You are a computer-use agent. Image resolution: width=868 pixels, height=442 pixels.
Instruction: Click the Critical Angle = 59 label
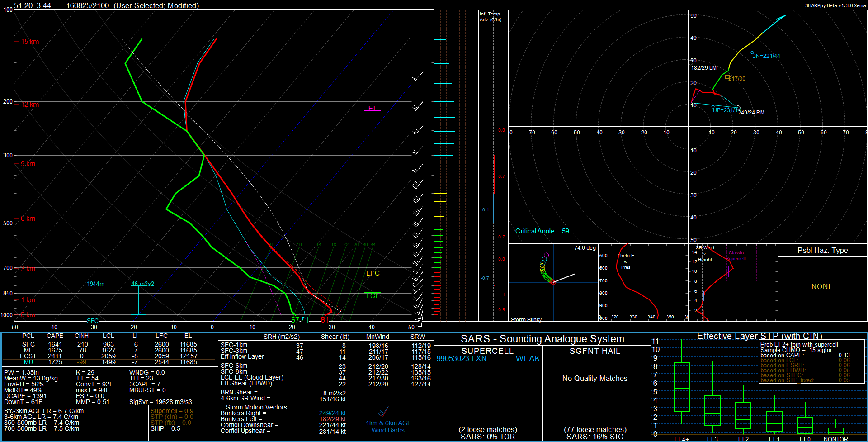click(542, 231)
